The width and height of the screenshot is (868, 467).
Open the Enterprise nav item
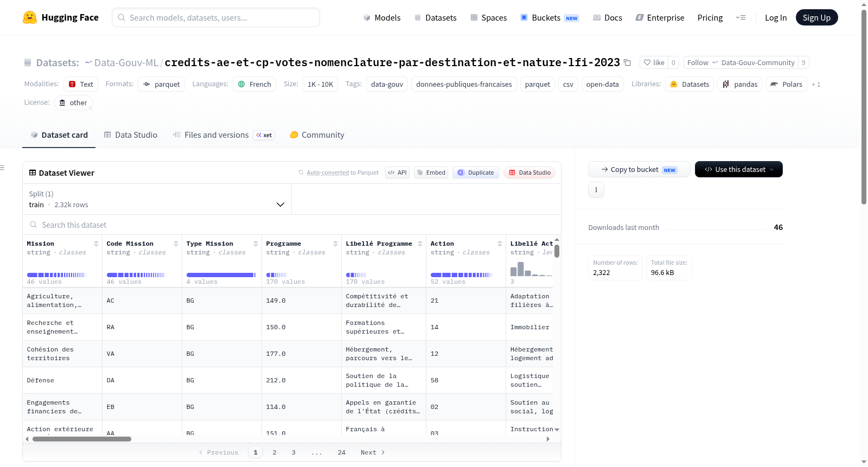[660, 17]
